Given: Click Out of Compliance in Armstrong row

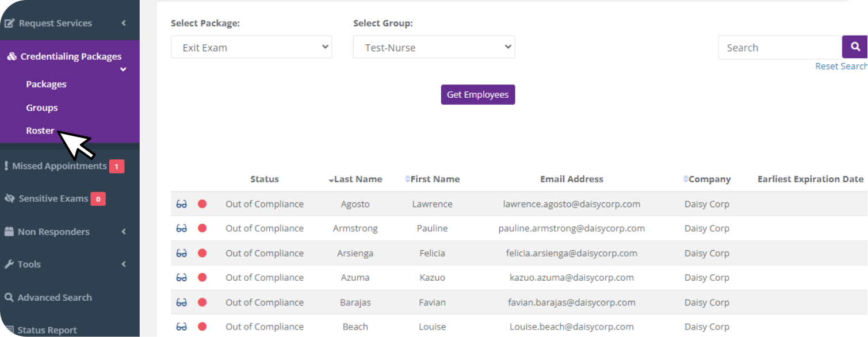Looking at the screenshot, I should point(265,228).
